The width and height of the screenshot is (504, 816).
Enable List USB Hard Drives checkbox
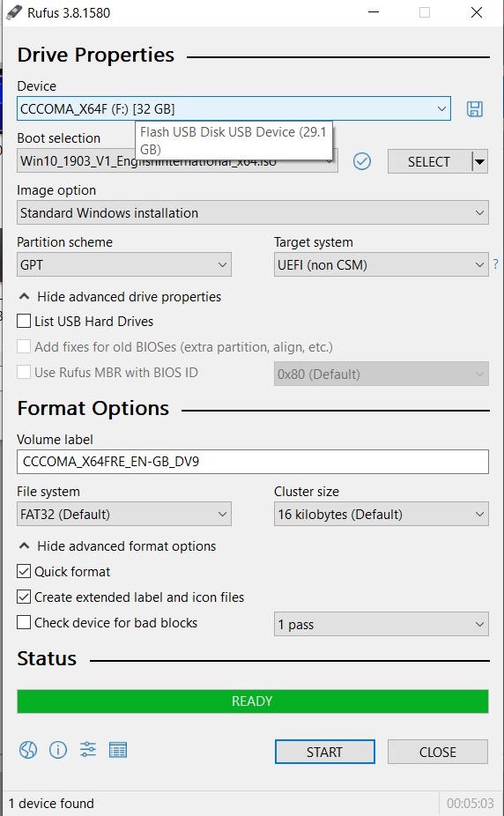(24, 321)
